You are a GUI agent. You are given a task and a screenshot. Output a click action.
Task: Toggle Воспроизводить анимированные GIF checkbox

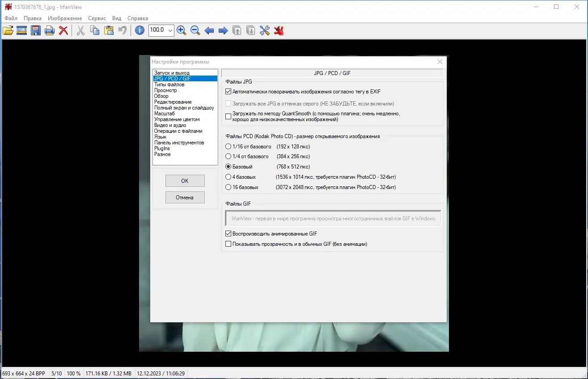228,234
